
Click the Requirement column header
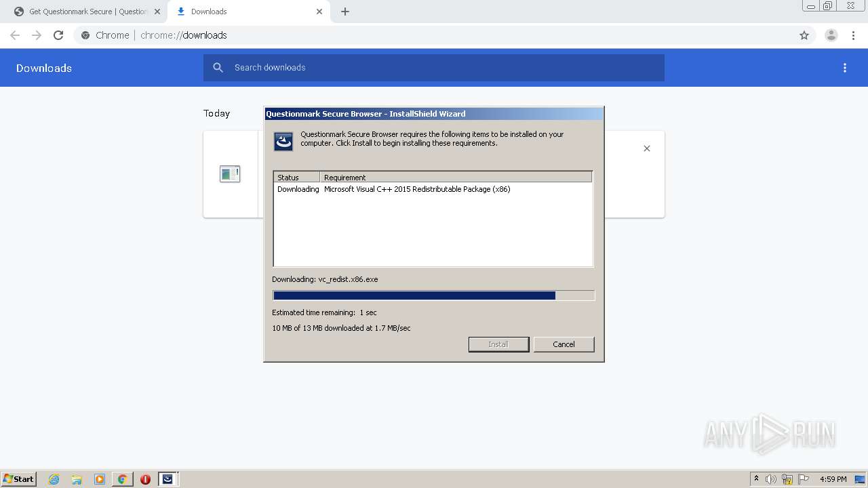point(456,177)
